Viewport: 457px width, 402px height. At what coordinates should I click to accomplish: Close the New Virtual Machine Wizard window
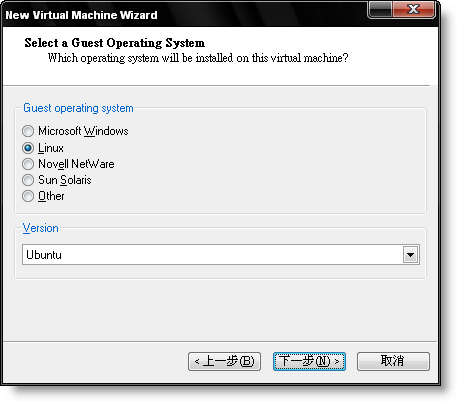[x=414, y=9]
